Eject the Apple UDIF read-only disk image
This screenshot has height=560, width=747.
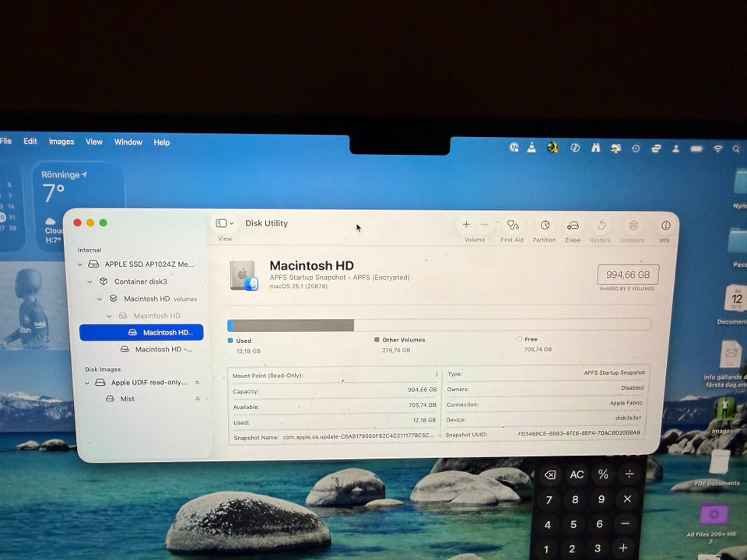197,383
